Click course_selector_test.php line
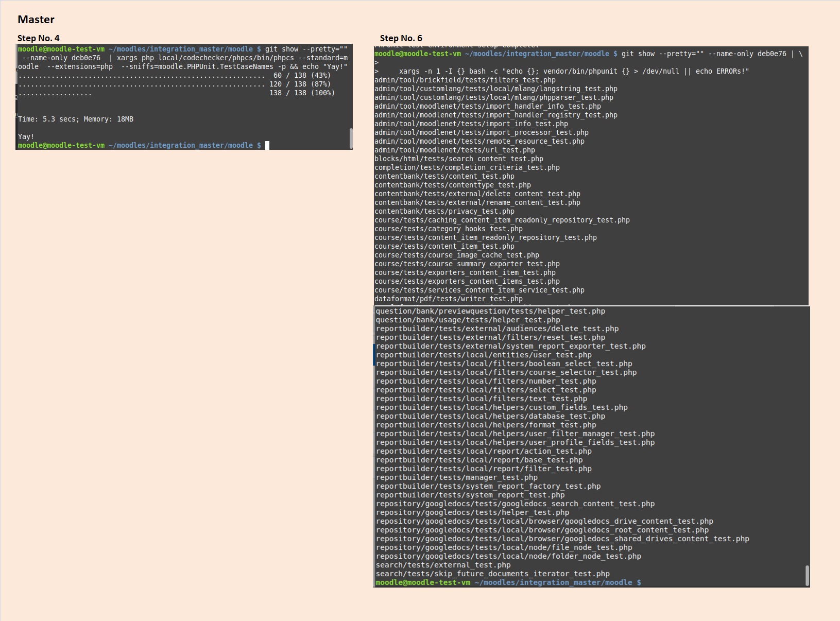The width and height of the screenshot is (840, 621). click(x=506, y=372)
